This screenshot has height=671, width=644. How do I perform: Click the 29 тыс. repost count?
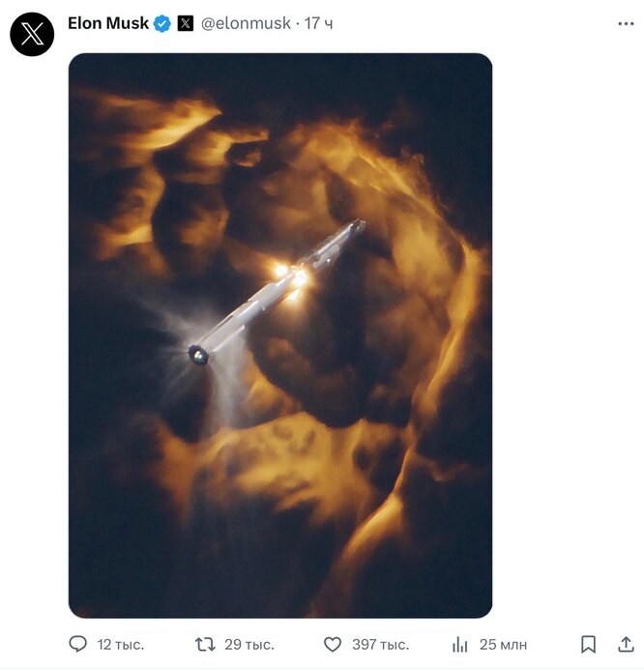(x=249, y=644)
